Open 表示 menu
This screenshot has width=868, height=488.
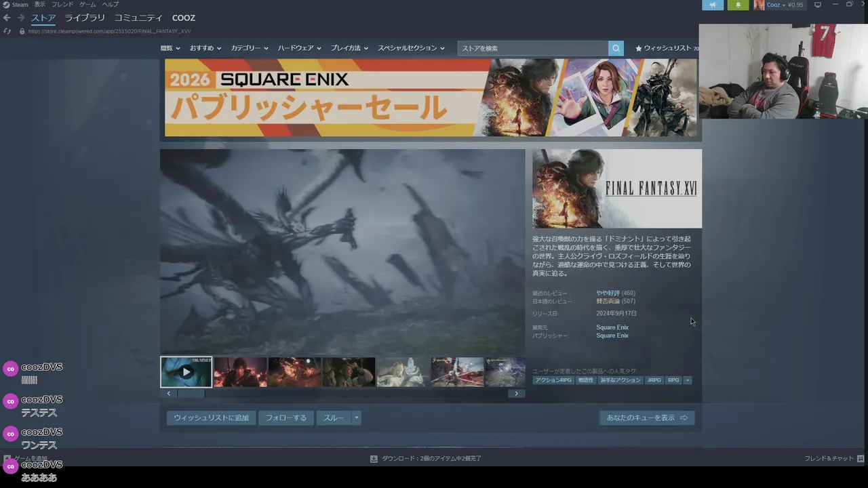40,5
